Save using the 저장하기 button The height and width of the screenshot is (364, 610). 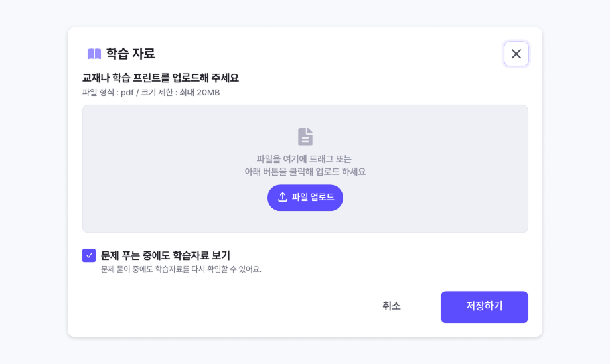point(485,307)
